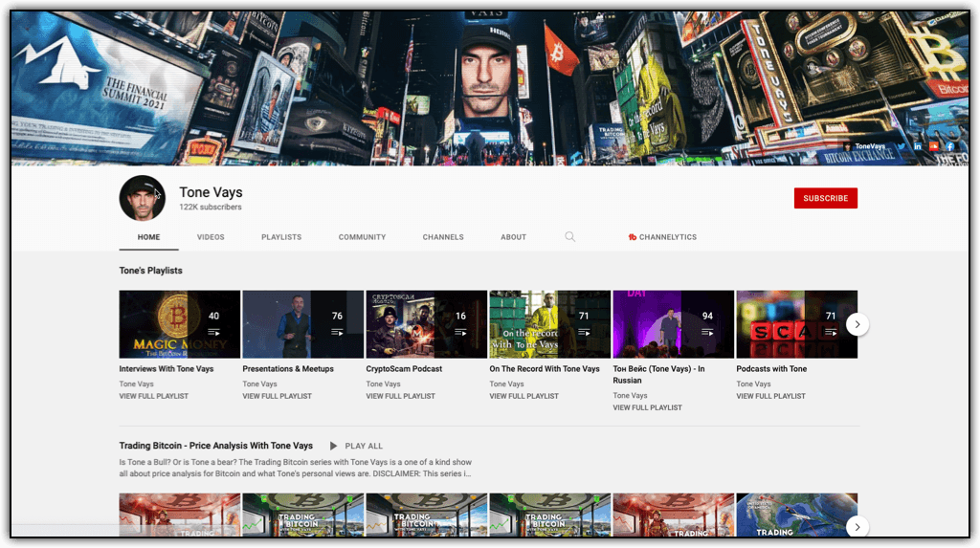The width and height of the screenshot is (980, 548).
Task: Click PLAY ALL text link
Action: [364, 447]
